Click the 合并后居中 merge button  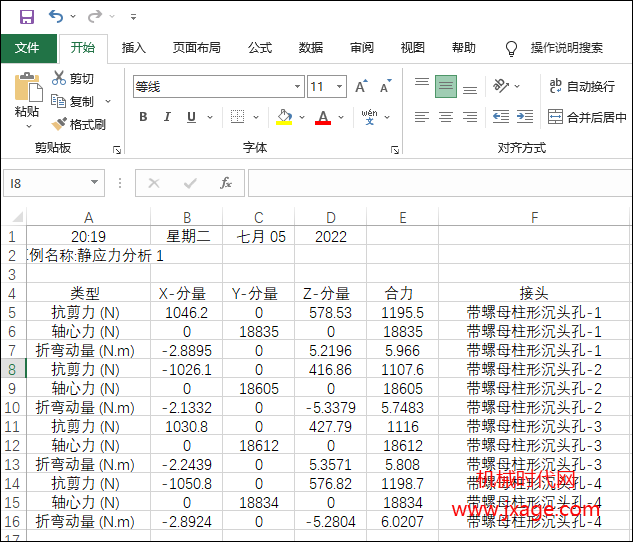pyautogui.click(x=587, y=117)
